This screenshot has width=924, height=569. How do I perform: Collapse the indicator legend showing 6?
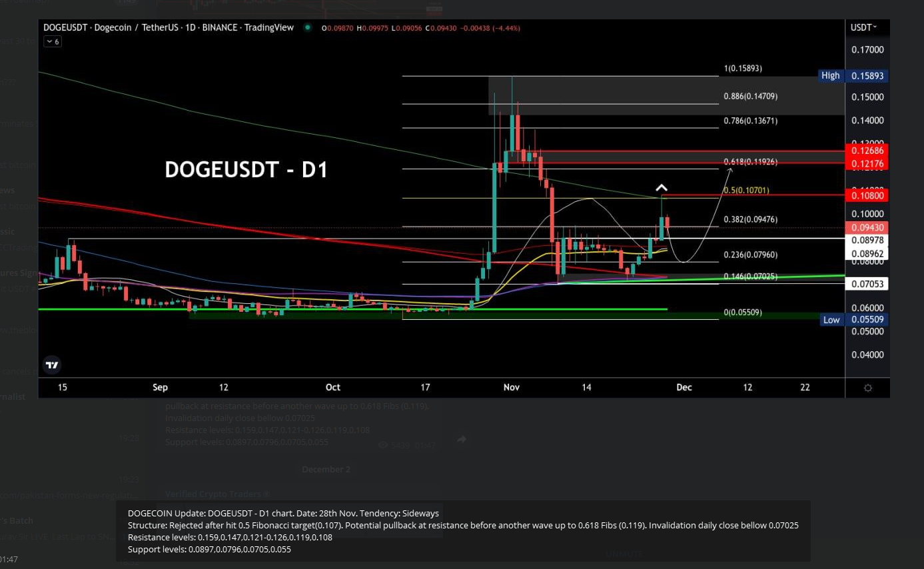click(x=52, y=41)
